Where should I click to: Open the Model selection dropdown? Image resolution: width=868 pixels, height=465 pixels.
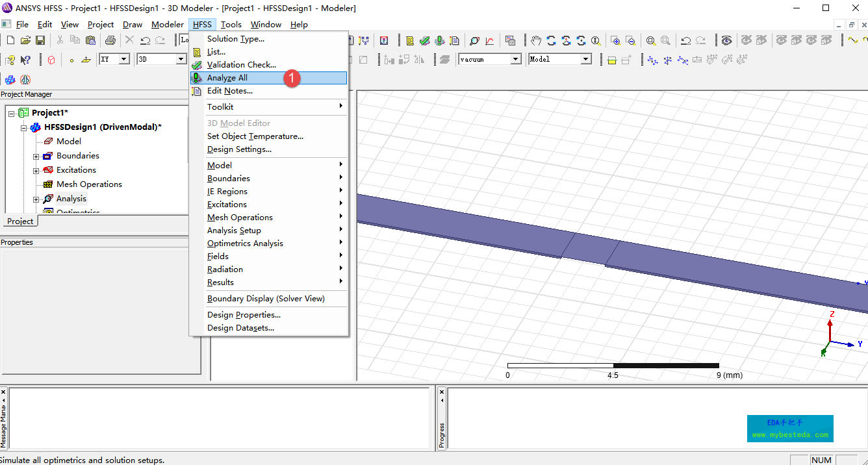tap(585, 59)
